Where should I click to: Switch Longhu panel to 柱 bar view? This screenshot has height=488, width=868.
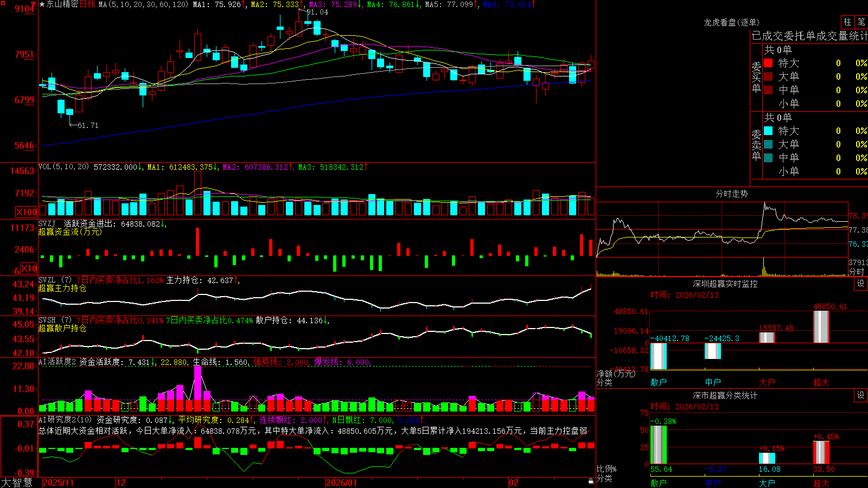pos(847,22)
